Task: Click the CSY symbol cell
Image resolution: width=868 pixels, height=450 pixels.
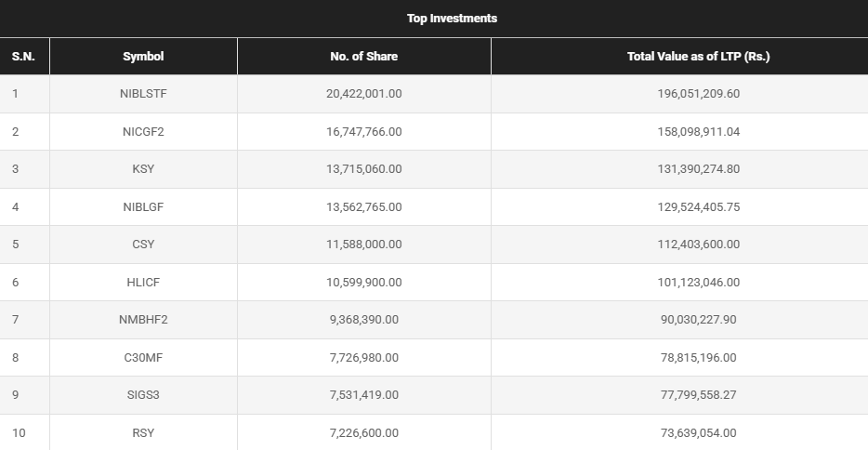Action: (x=143, y=245)
